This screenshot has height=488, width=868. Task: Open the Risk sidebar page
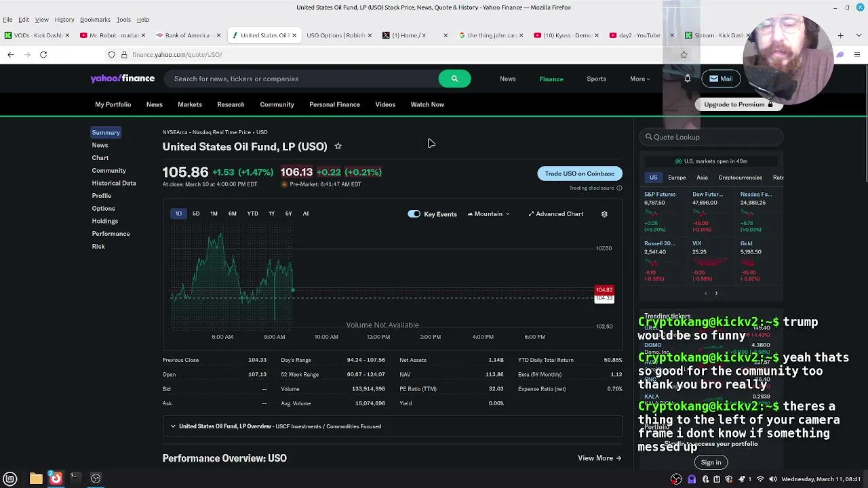click(x=98, y=246)
